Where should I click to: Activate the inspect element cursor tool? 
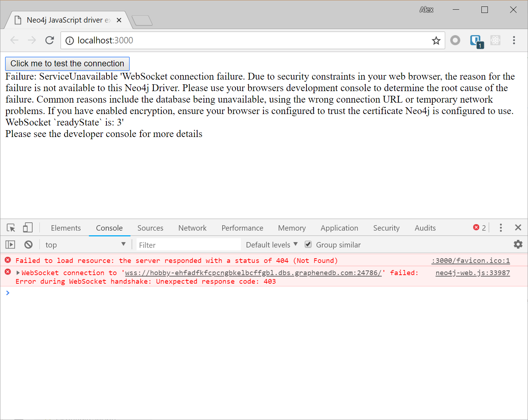click(x=11, y=227)
